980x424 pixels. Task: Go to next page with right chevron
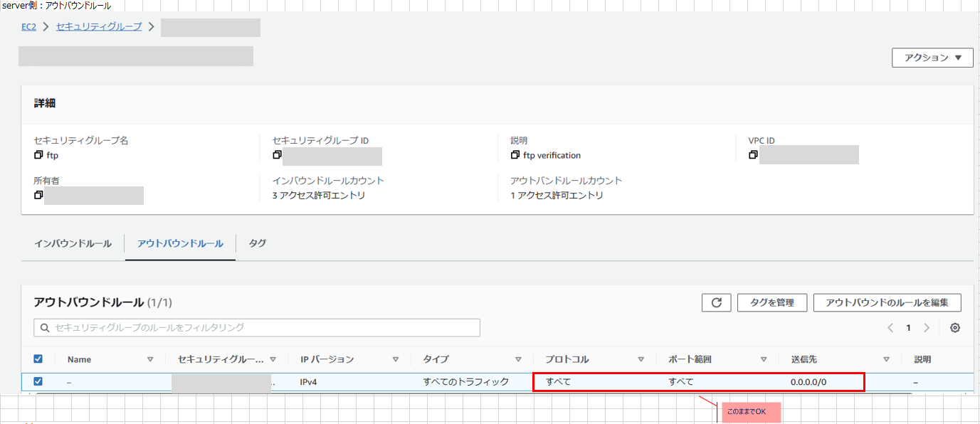(927, 327)
